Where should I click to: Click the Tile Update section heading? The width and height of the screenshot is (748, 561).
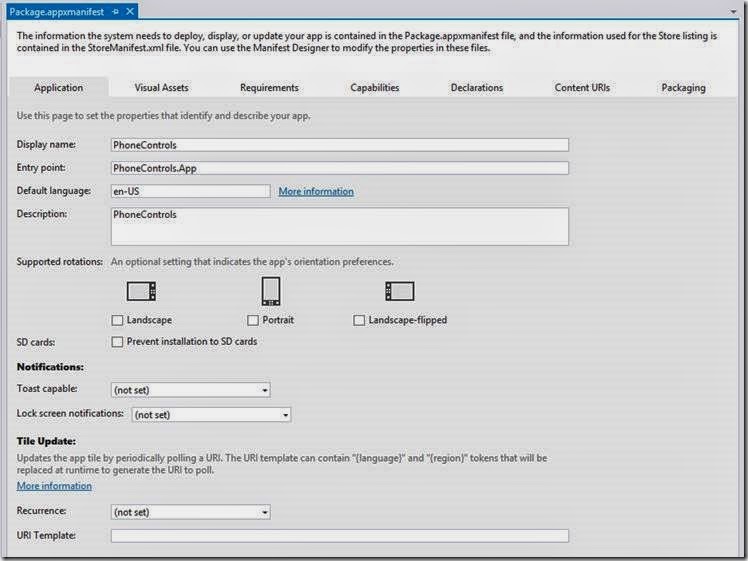pos(46,441)
